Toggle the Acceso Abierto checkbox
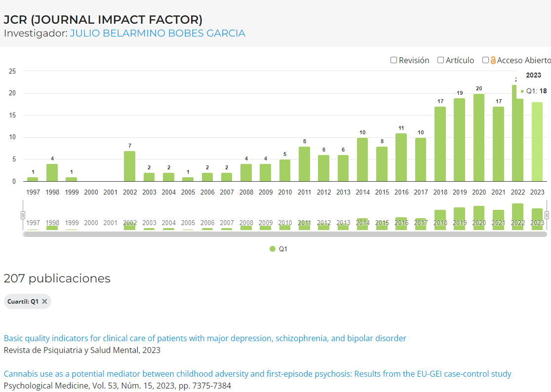 point(485,60)
